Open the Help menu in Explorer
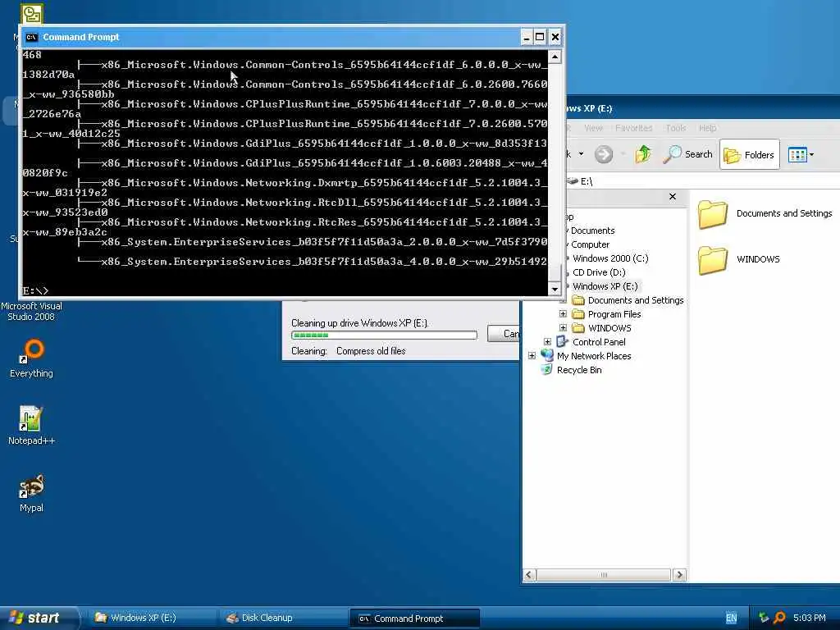The height and width of the screenshot is (630, 840). click(x=707, y=128)
